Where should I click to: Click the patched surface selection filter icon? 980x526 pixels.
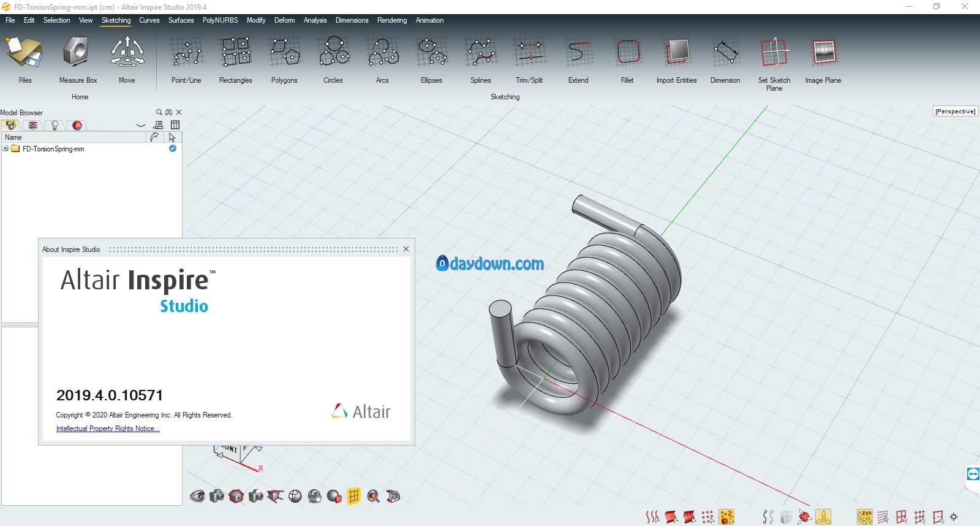[x=690, y=517]
